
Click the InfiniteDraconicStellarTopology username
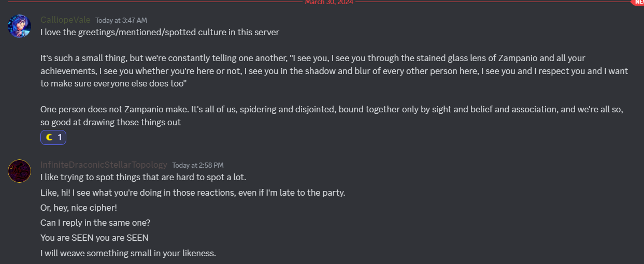[104, 165]
